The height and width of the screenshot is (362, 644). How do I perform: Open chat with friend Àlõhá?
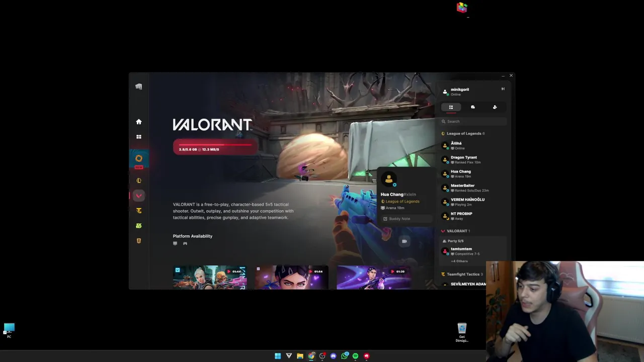pos(473,145)
